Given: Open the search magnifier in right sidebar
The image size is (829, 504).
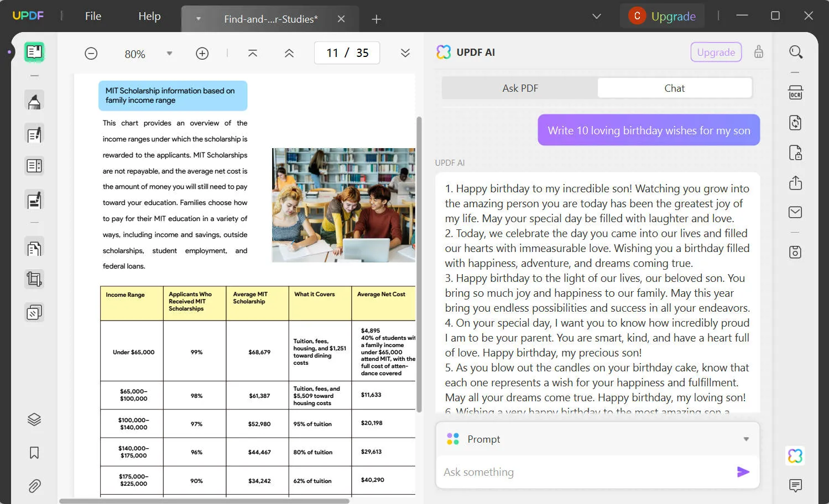Looking at the screenshot, I should click(x=796, y=52).
